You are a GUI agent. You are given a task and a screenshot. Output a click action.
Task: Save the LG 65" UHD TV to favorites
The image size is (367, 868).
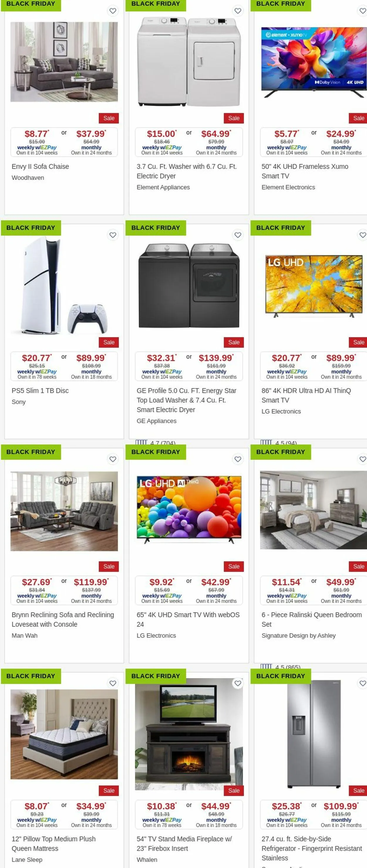238,459
